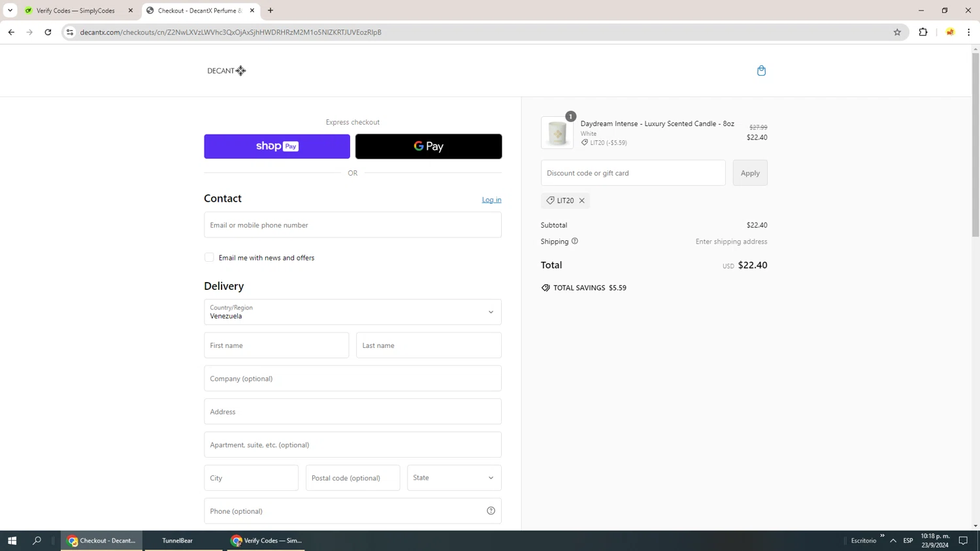Open the Verify Codes taskbar window
The height and width of the screenshot is (551, 980).
266,541
